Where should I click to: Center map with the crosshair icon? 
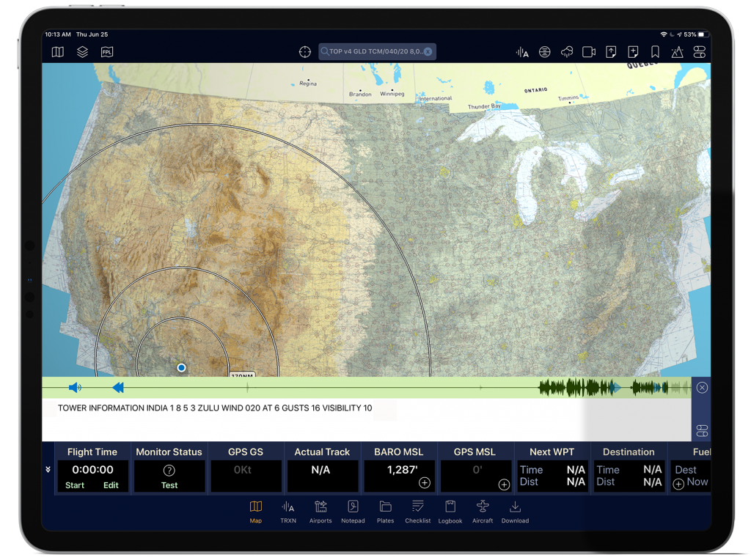(x=305, y=52)
